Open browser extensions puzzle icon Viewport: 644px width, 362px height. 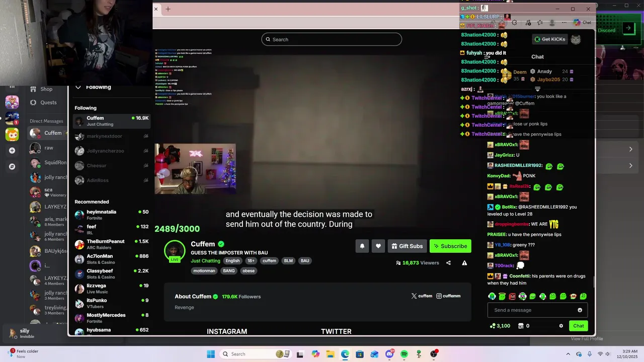coord(514,23)
